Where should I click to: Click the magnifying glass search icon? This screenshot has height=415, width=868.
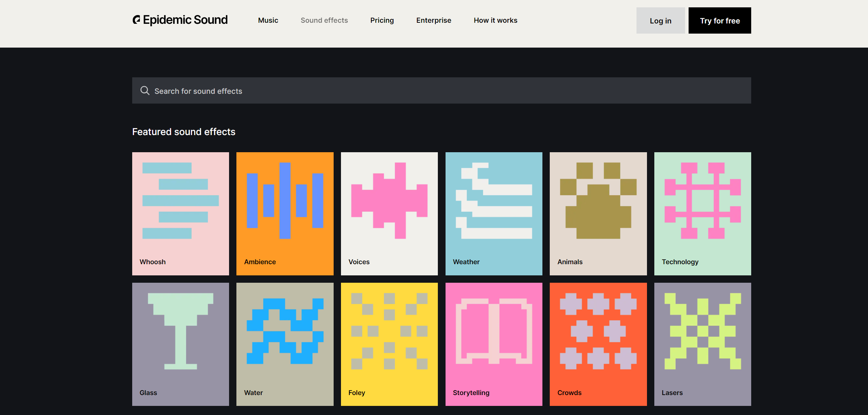coord(145,91)
